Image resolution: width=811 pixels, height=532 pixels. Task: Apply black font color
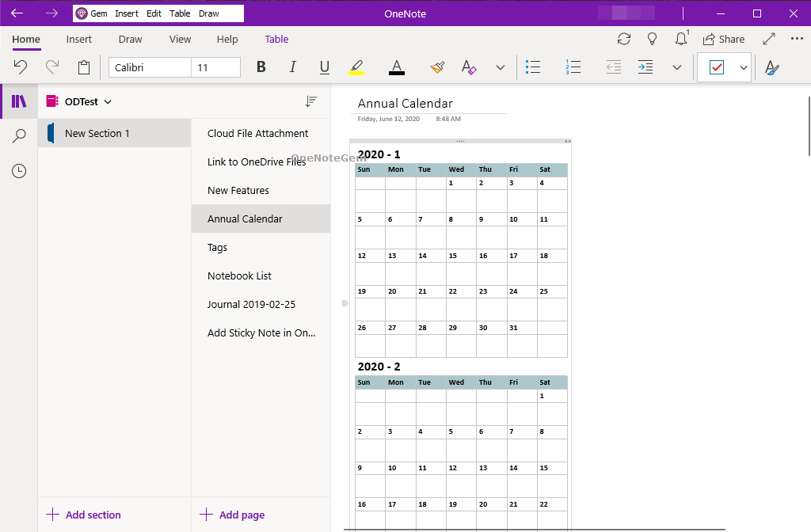[397, 67]
